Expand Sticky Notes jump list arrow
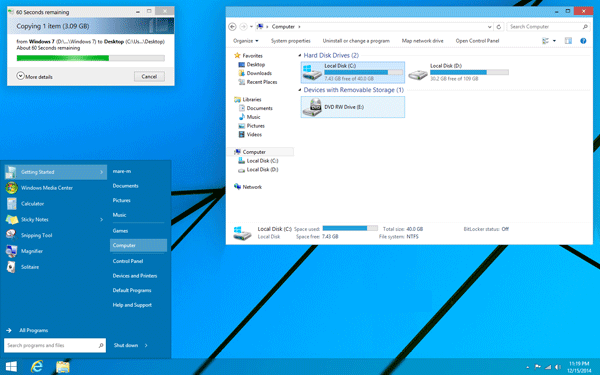The height and width of the screenshot is (375, 600). 101,220
